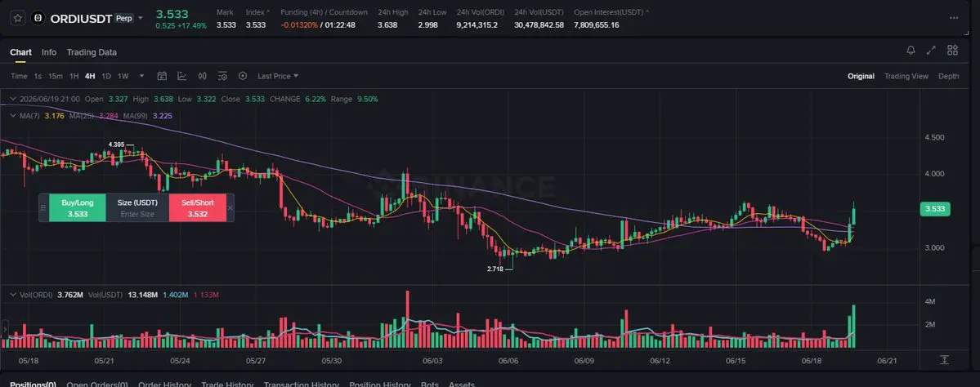The image size is (980, 387).
Task: Click the Size (USDT) Enter Size field
Action: pos(137,208)
